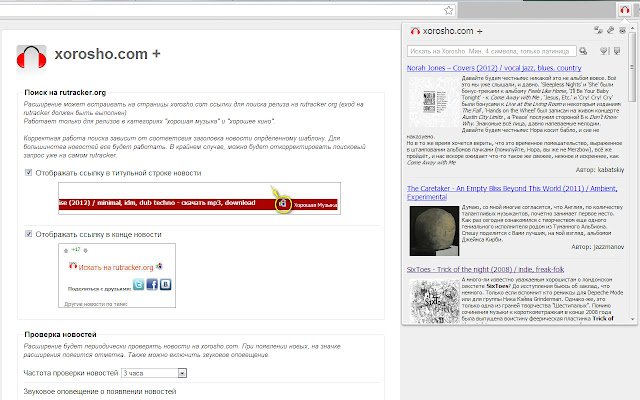Click the SixToes album cover thumbnail
Image resolution: width=640 pixels, height=400 pixels.
[434, 301]
